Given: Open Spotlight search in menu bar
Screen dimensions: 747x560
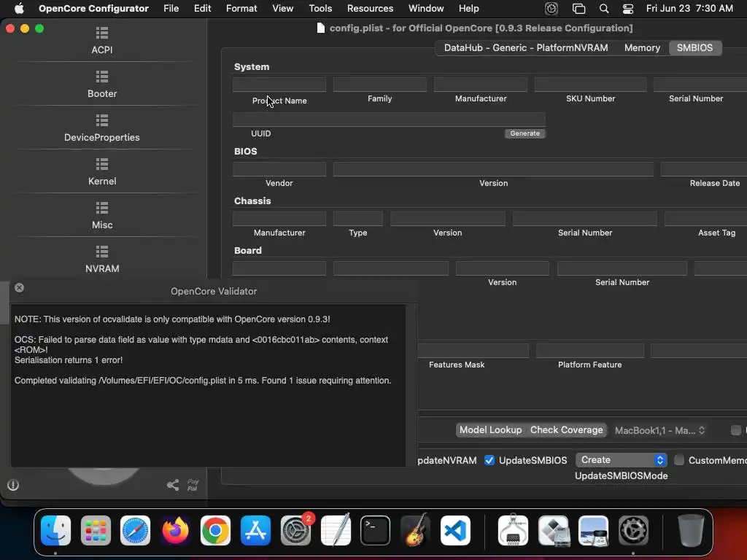Looking at the screenshot, I should point(603,9).
